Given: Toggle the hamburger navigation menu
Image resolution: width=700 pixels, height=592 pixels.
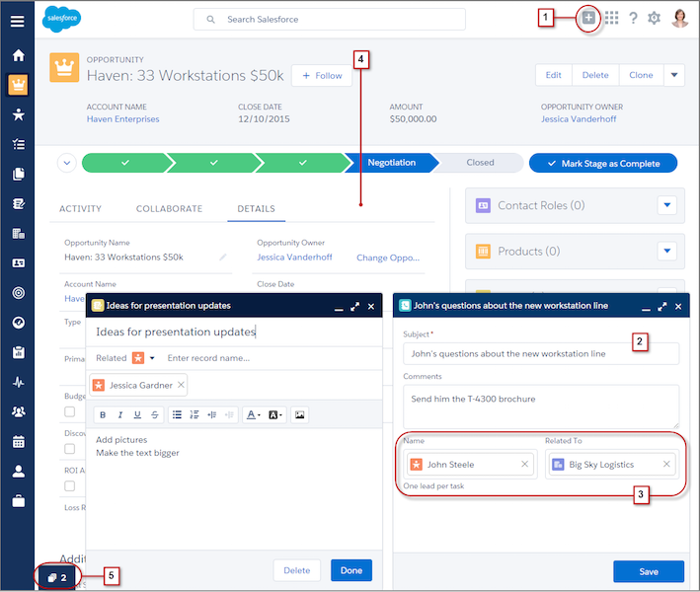Looking at the screenshot, I should pos(18,21).
